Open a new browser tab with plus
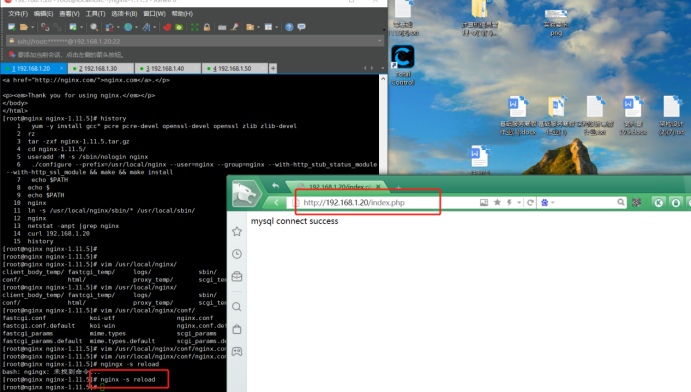691x392 pixels. pyautogui.click(x=398, y=187)
